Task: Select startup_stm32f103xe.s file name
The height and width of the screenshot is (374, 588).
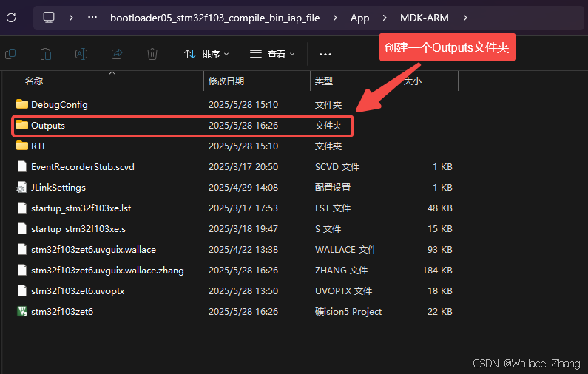Action: pyautogui.click(x=78, y=228)
